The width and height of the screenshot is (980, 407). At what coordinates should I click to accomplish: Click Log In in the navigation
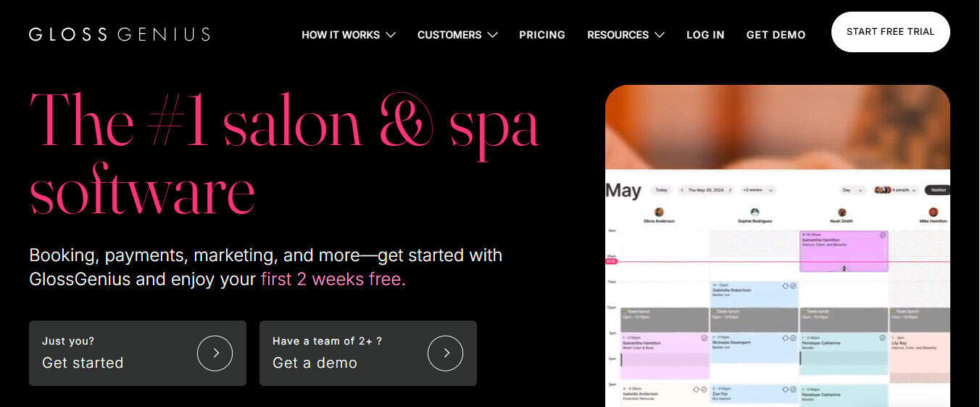pos(705,35)
